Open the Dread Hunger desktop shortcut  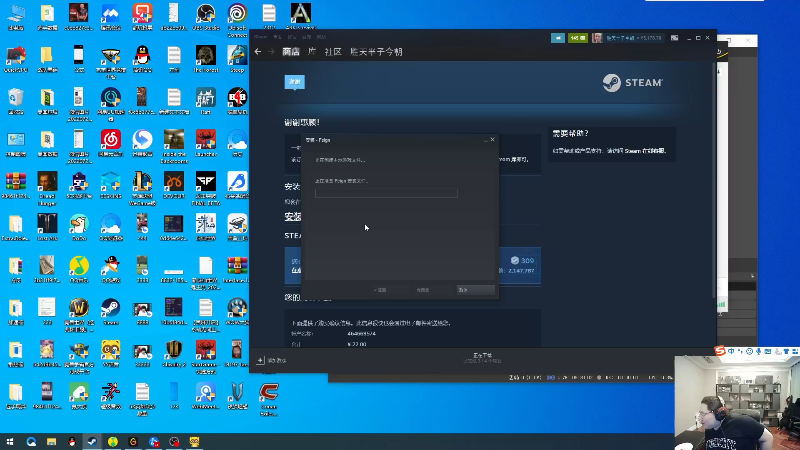(x=47, y=188)
